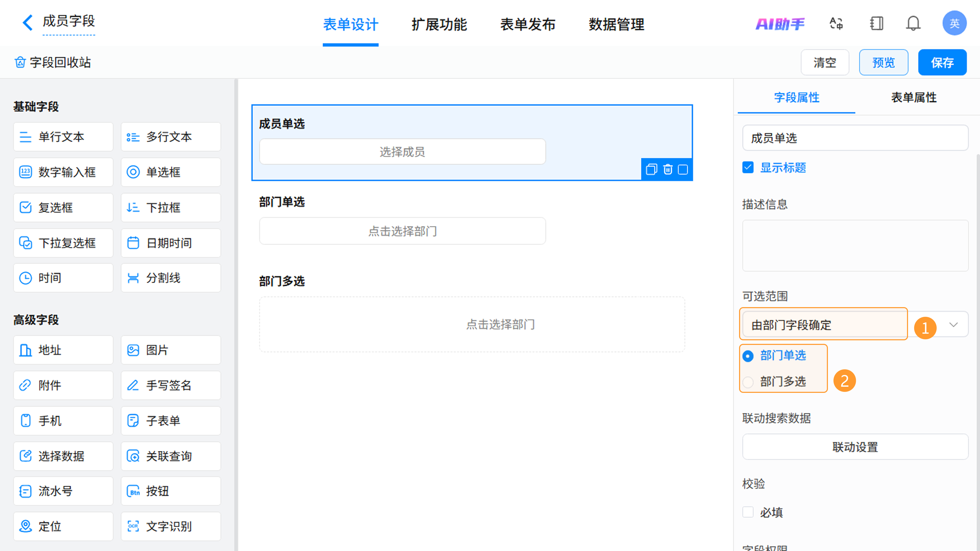The image size is (980, 551).
Task: Open the 选择成员 member picker
Action: pyautogui.click(x=402, y=152)
